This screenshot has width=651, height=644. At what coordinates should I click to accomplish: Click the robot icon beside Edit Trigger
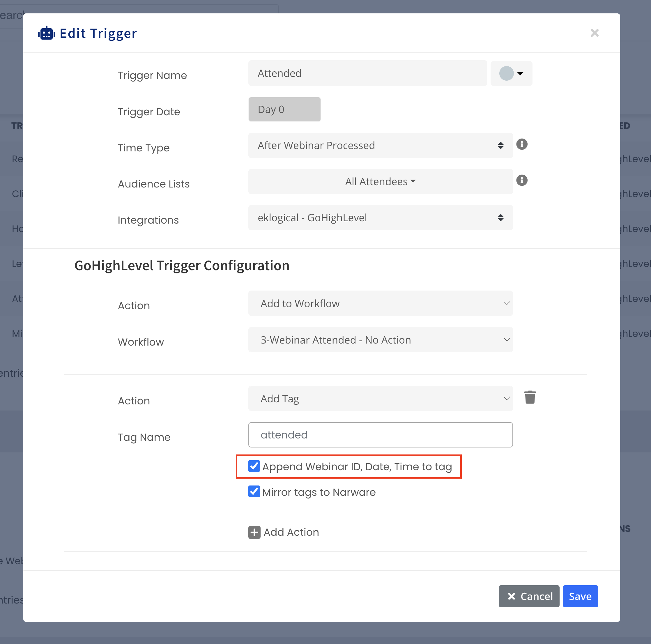pos(47,33)
